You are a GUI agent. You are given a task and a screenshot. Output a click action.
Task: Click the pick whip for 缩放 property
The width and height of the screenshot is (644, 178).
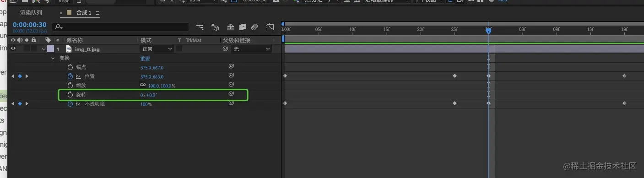231,85
